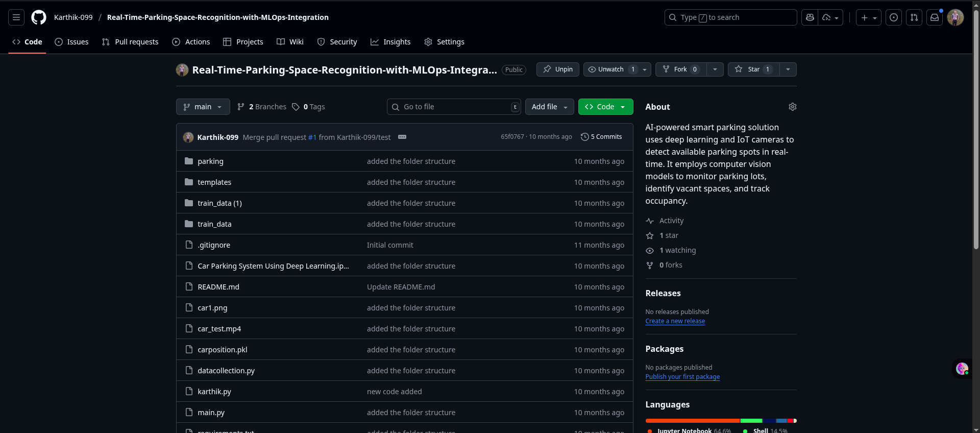Switch to the Insights tab
The image size is (980, 433).
tap(390, 42)
